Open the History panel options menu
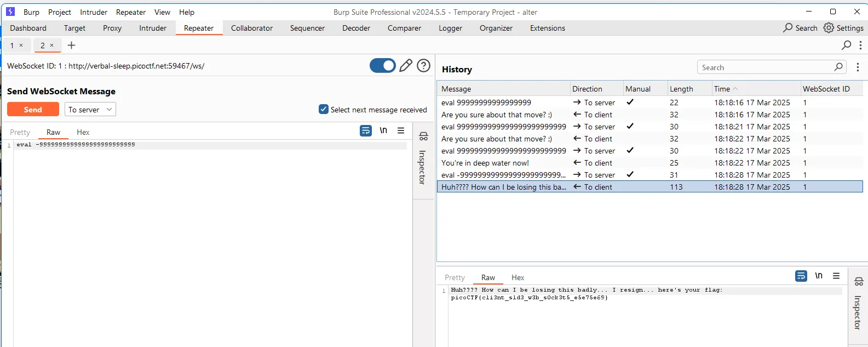Image resolution: width=868 pixels, height=347 pixels. pos(858,67)
